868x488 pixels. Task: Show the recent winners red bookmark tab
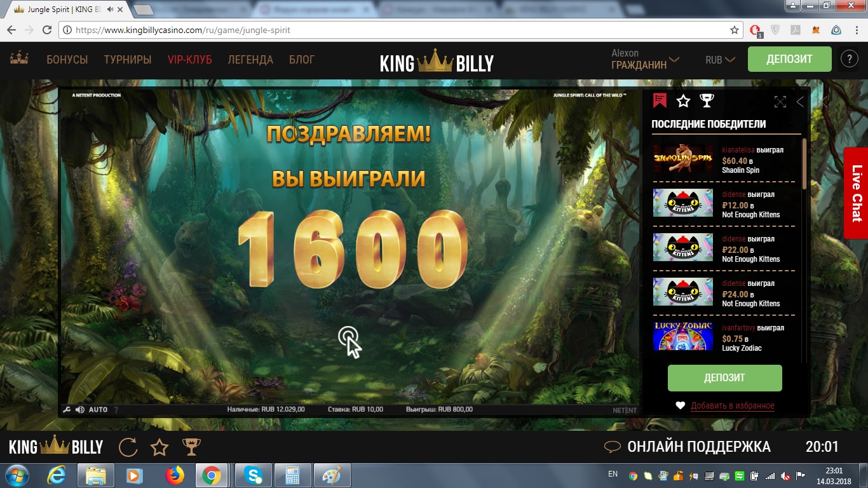click(660, 100)
